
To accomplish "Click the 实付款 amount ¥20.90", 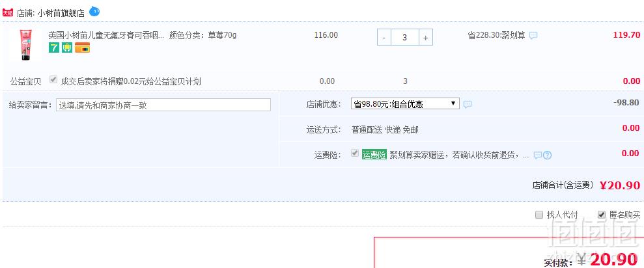I will (608, 260).
